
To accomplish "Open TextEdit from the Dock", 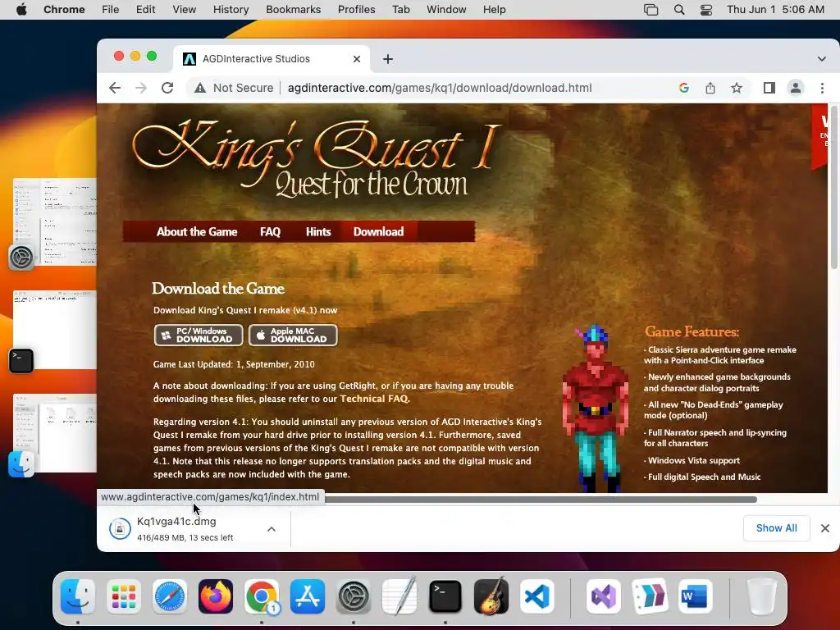I will (399, 596).
